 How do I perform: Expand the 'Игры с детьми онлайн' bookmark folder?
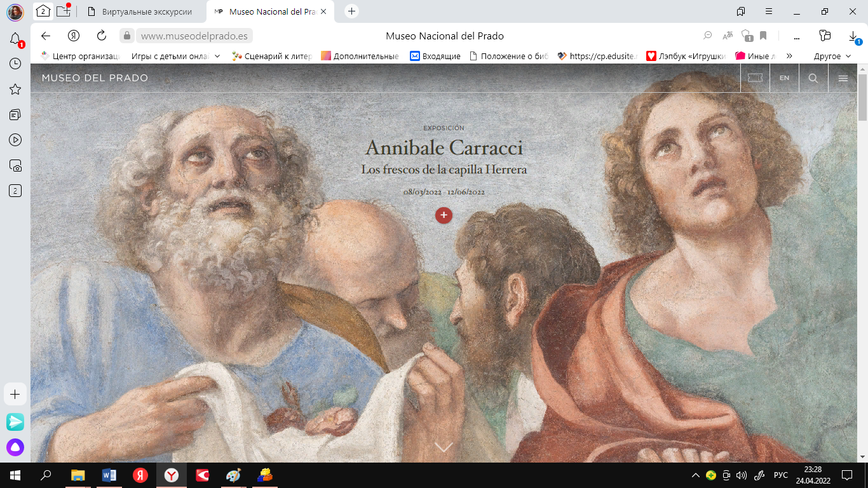point(174,56)
